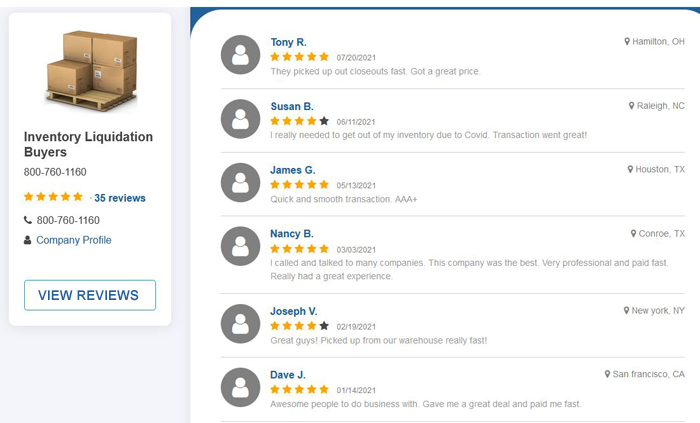Click James G.'s avatar icon
Screen dimensions: 700x423
point(240,183)
